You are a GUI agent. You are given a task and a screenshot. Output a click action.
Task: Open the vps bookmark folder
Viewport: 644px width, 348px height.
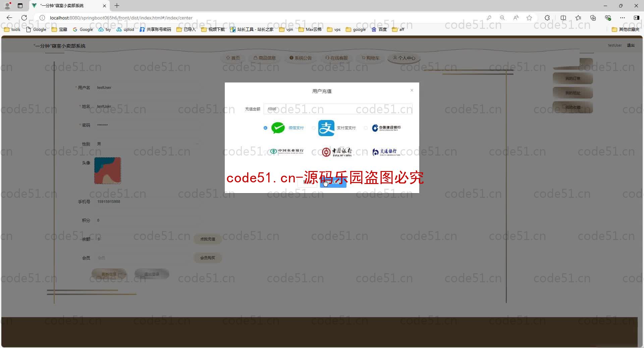click(334, 30)
